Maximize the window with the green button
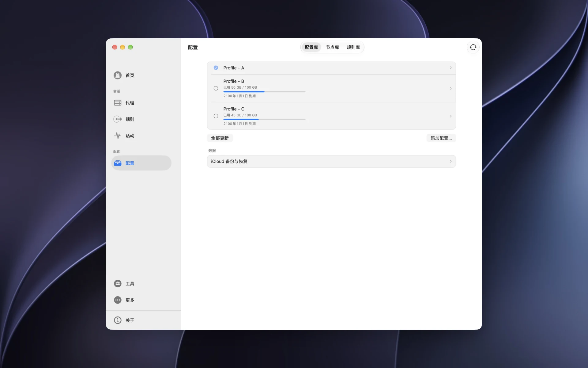The height and width of the screenshot is (368, 588). (130, 47)
